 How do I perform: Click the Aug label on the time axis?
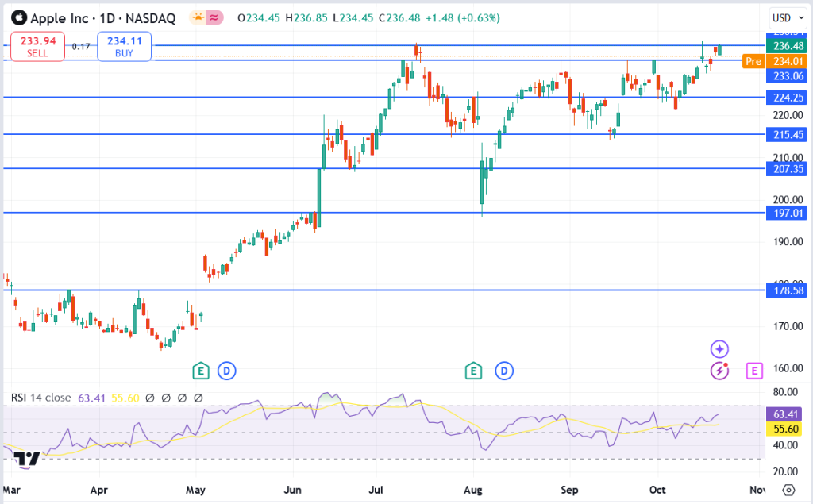(x=473, y=490)
